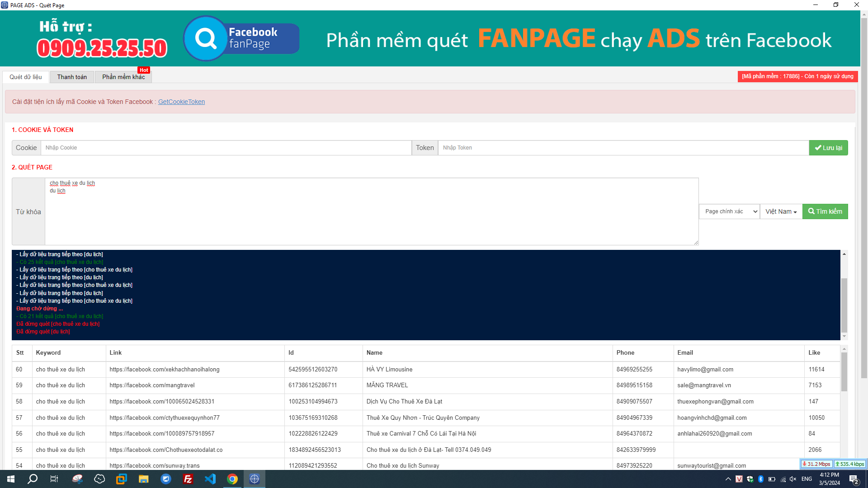Click the software code expiry badge
The height and width of the screenshot is (488, 868).
click(x=797, y=76)
